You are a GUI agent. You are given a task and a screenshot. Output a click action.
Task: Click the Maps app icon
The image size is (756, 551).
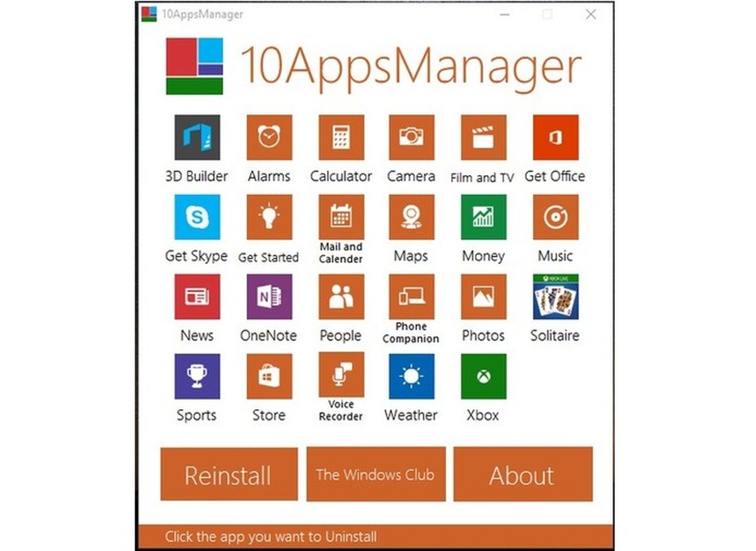[411, 217]
